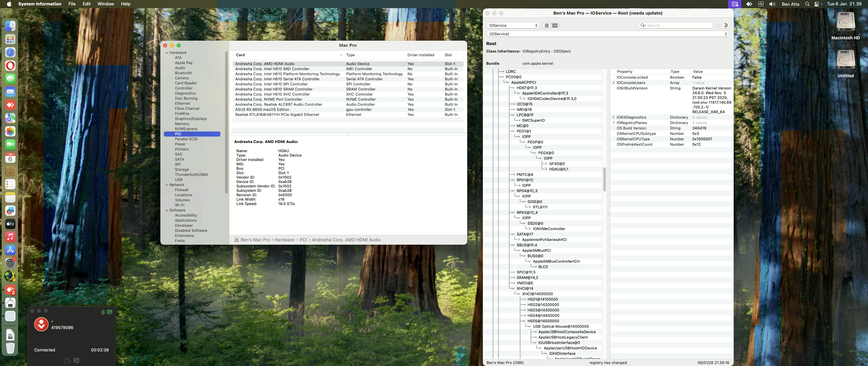Collapse the Hardware section in System Information
Image resolution: width=868 pixels, height=366 pixels.
click(167, 53)
